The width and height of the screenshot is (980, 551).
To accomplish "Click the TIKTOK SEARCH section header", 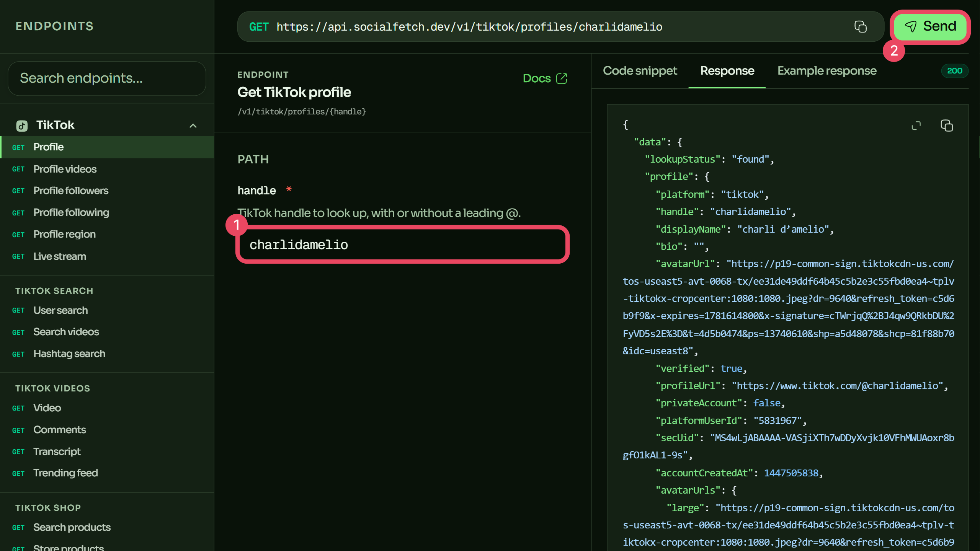I will [x=54, y=291].
